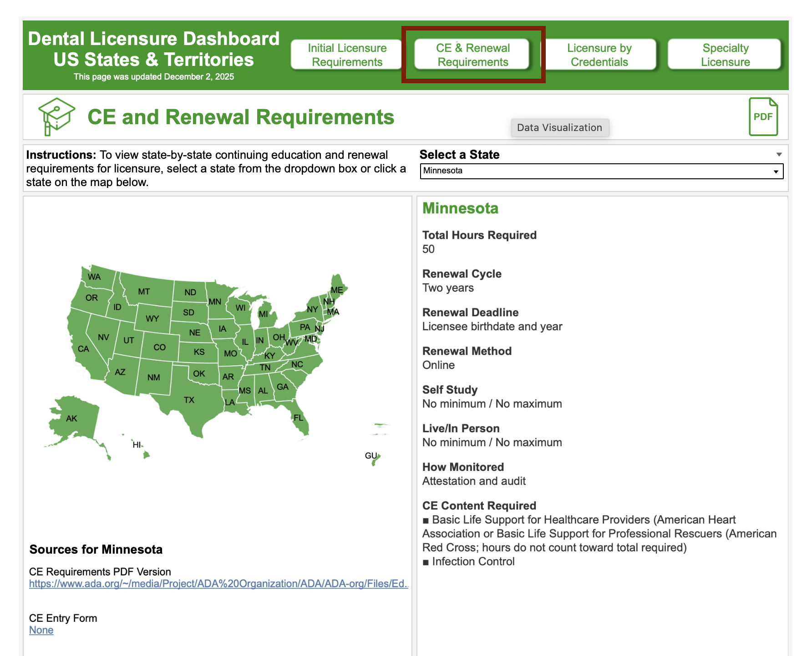Pick Oregon (OR) on the map
The width and height of the screenshot is (812, 656).
[x=91, y=298]
